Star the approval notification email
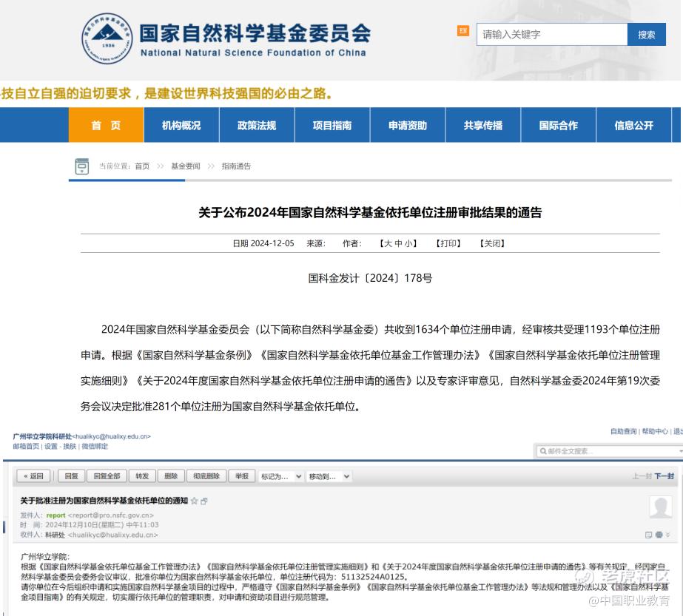This screenshot has width=683, height=616. click(195, 501)
